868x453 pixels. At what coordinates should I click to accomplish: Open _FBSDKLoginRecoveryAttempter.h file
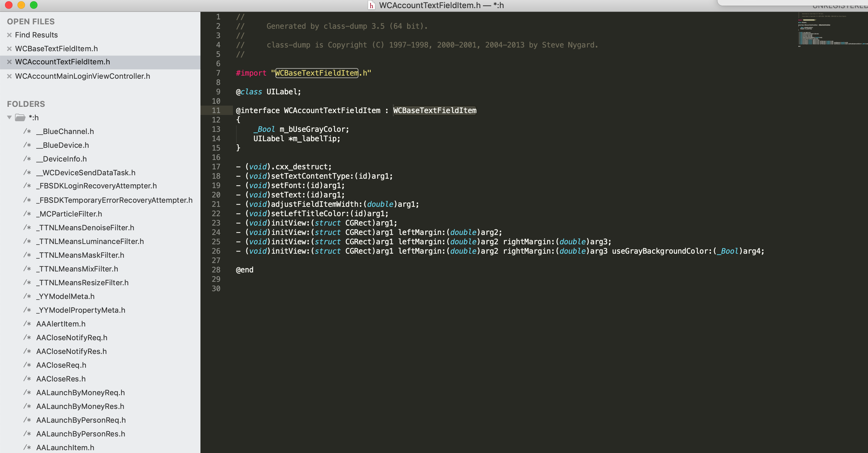97,186
